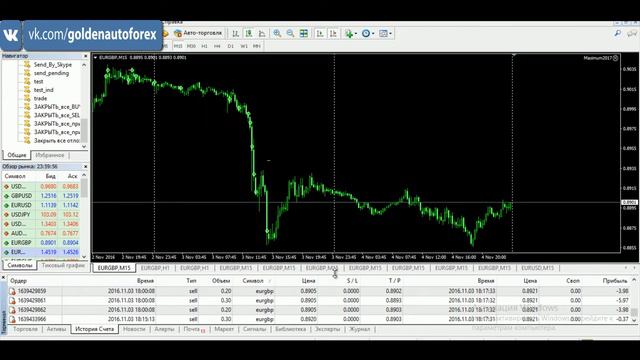
Task: Open the EURUSD,M15 chart tab
Action: pos(538,268)
